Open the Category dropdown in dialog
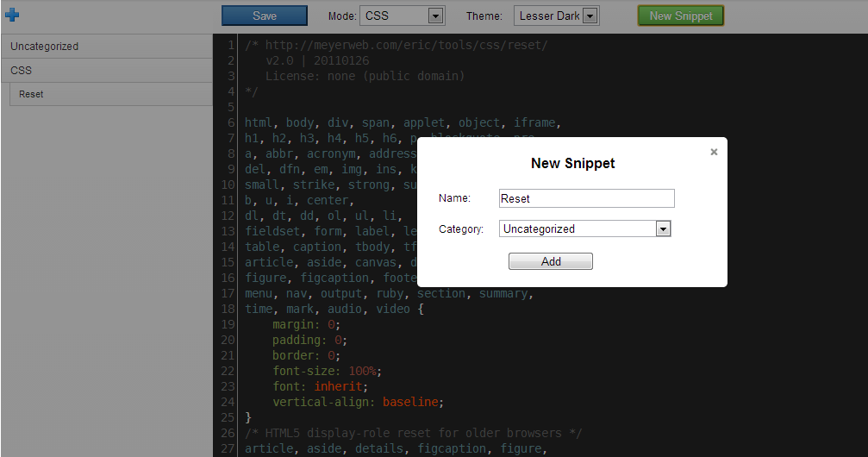 point(585,228)
